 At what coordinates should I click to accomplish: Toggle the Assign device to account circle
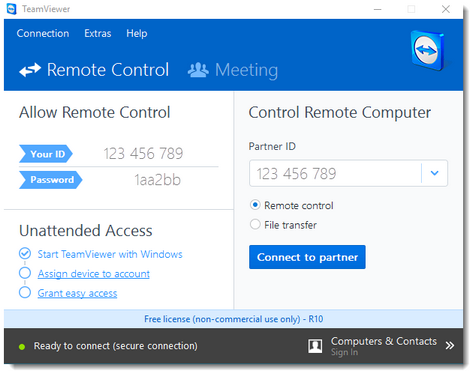pos(25,273)
